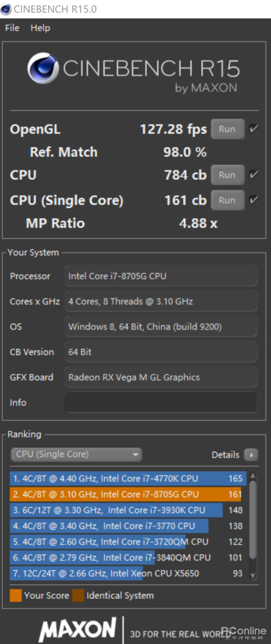Click the orange Your Score legend swatch
Viewport: 271px width, 644px height.
coord(16,595)
